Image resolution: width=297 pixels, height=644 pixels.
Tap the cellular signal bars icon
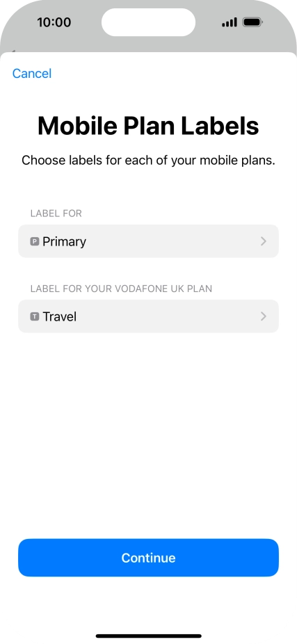coord(230,22)
